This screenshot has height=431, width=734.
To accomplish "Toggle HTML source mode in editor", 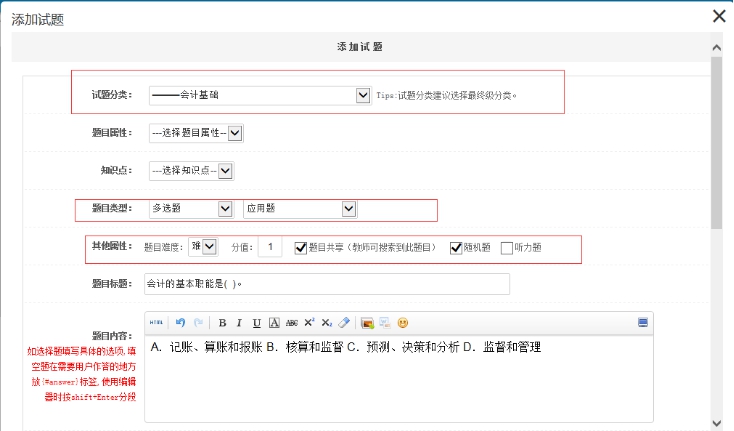I will (156, 322).
